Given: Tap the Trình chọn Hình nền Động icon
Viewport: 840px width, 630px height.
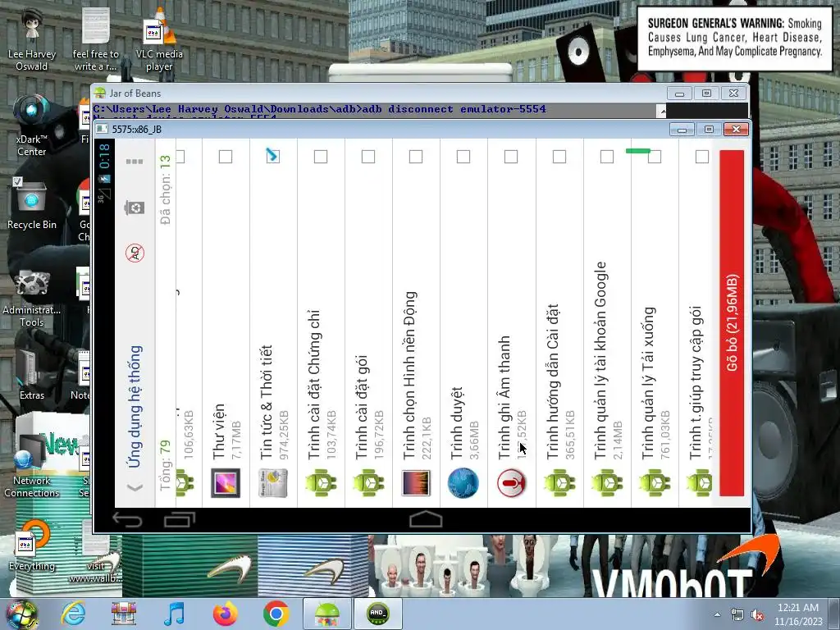Looking at the screenshot, I should (416, 482).
